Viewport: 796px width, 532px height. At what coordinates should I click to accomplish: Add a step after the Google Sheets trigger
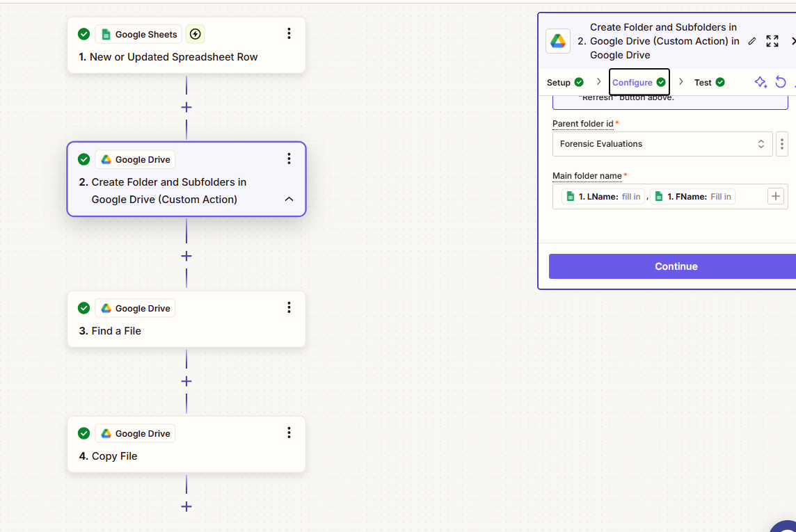point(186,108)
